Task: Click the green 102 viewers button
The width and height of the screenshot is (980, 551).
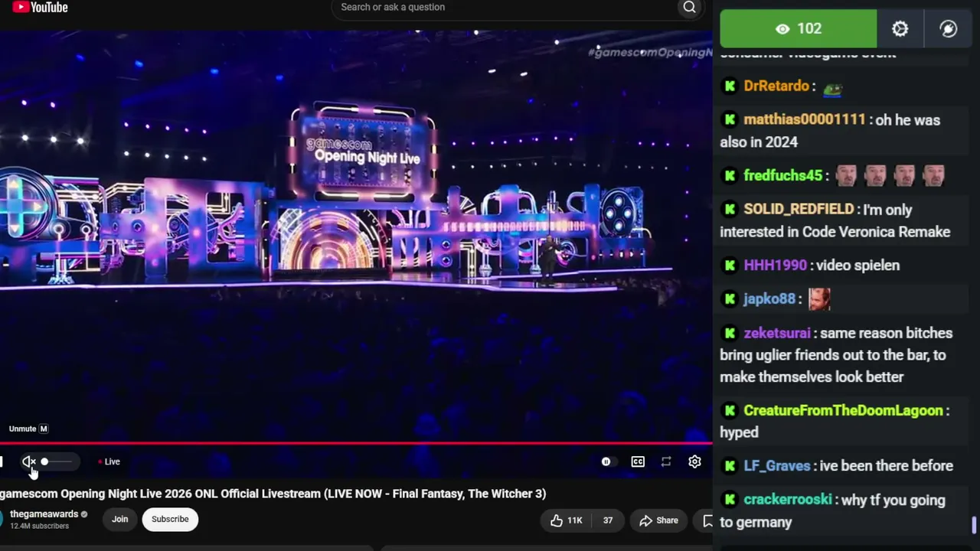Action: [x=799, y=29]
